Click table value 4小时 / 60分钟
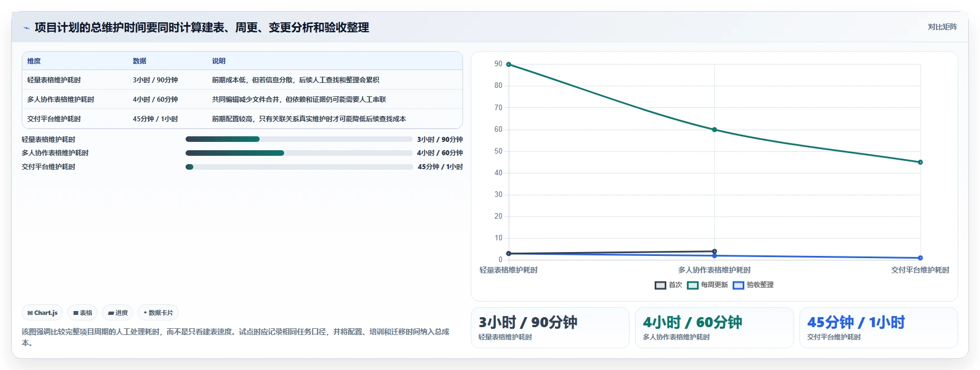The height and width of the screenshot is (370, 980). [x=155, y=100]
